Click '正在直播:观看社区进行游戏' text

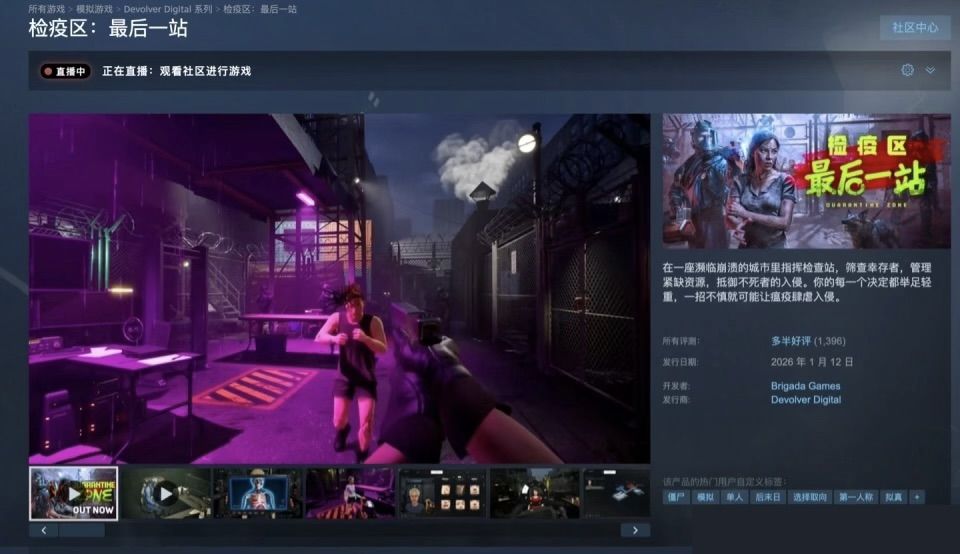(x=176, y=71)
